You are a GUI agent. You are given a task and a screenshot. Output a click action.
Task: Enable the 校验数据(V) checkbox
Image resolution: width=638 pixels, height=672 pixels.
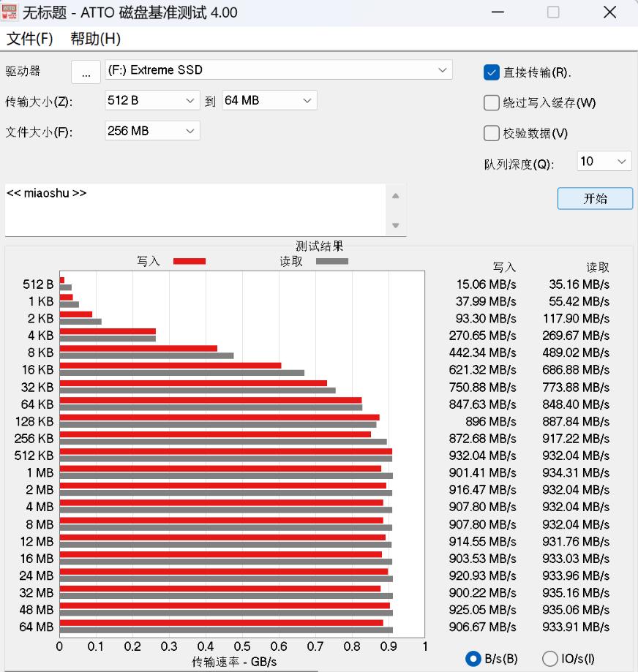(x=491, y=132)
